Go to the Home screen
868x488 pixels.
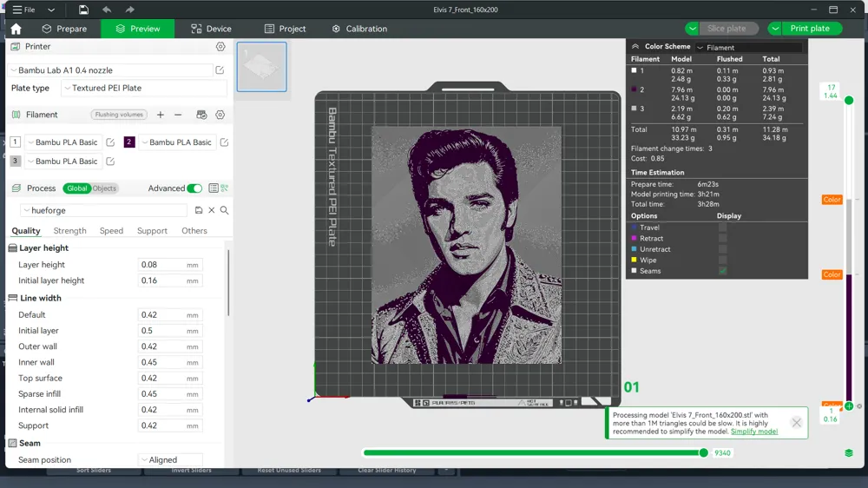(x=16, y=29)
